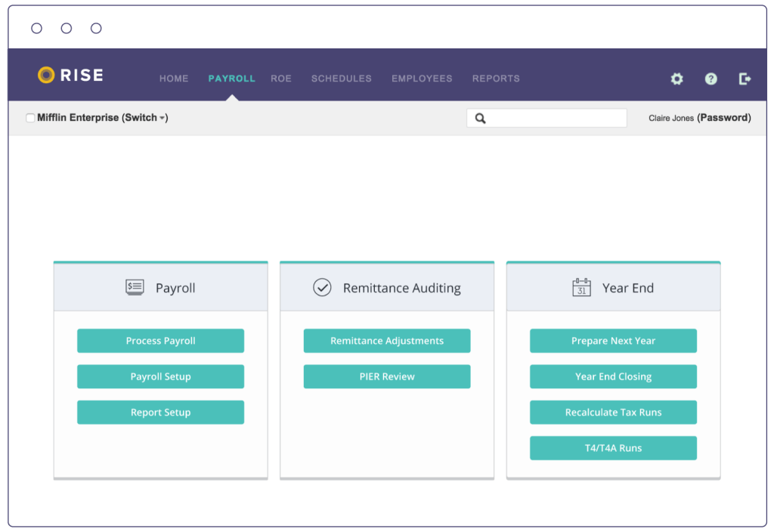The image size is (774, 532).
Task: Click the RISE wordmark text
Action: [82, 75]
